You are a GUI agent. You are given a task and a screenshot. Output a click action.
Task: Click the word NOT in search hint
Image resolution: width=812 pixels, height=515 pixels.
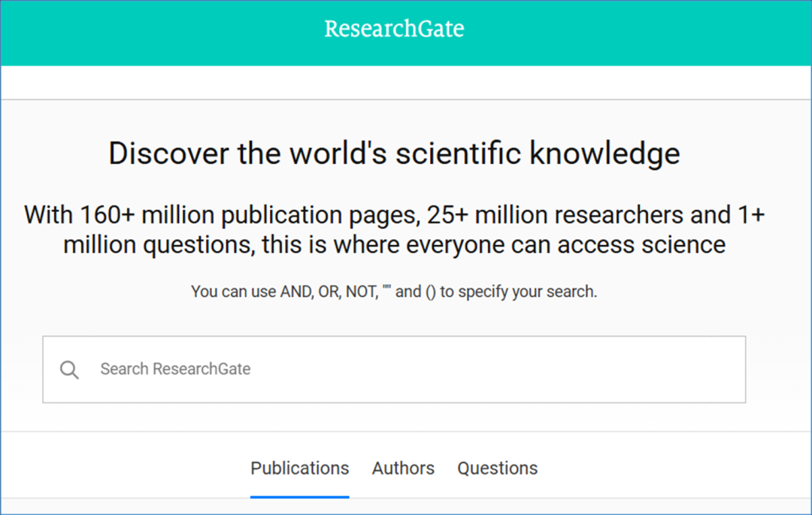(x=360, y=292)
